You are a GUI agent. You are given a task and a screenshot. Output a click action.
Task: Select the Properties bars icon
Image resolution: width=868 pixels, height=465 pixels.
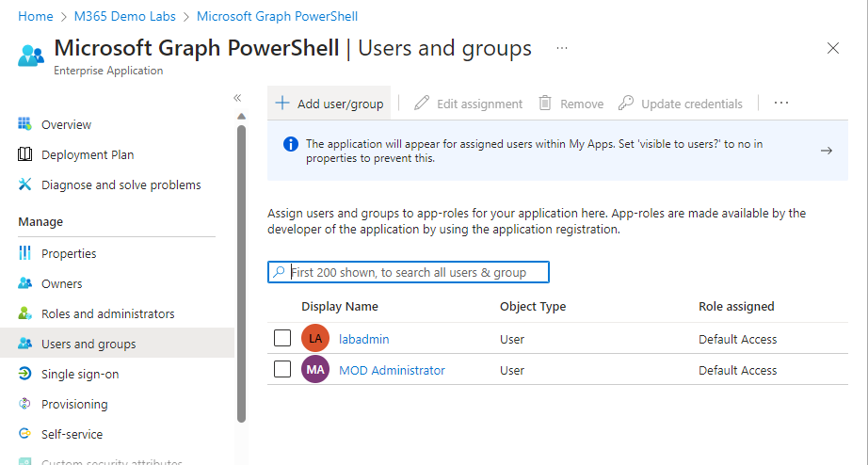[x=25, y=253]
